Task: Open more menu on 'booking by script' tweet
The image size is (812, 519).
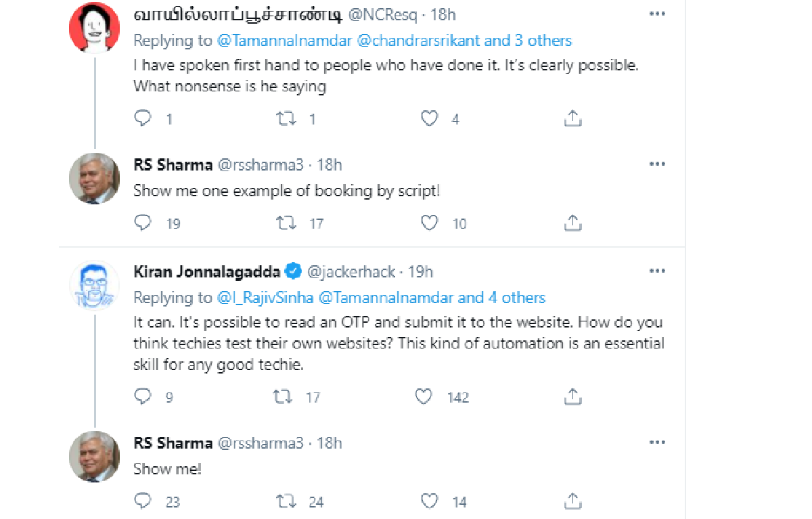Action: [x=656, y=164]
